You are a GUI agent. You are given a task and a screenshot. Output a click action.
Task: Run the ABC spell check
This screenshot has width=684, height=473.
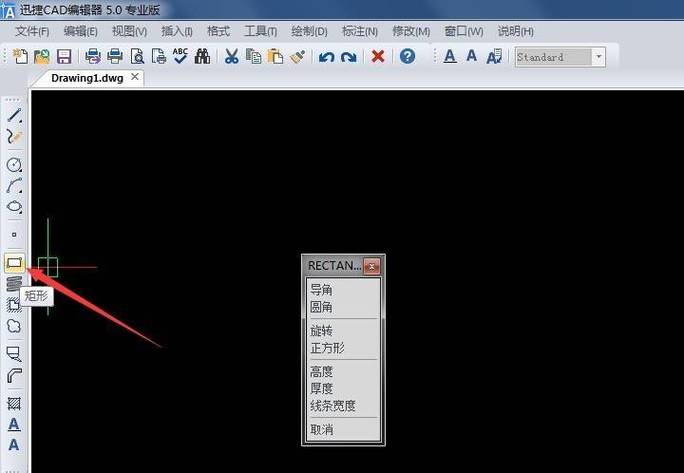(x=180, y=56)
